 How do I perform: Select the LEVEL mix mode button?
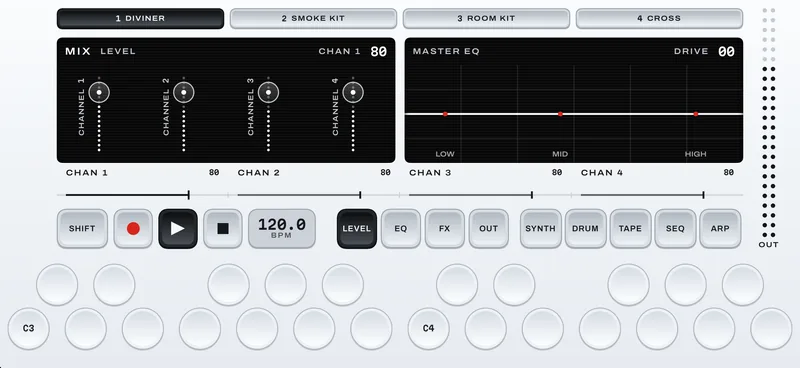click(357, 229)
